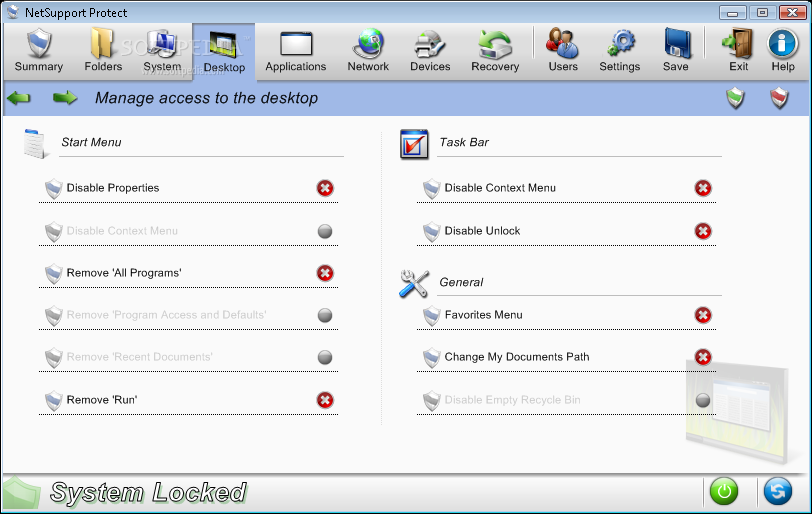Screen dimensions: 812x514
Task: Click the 'Change My Documents Path' label
Action: 517,357
